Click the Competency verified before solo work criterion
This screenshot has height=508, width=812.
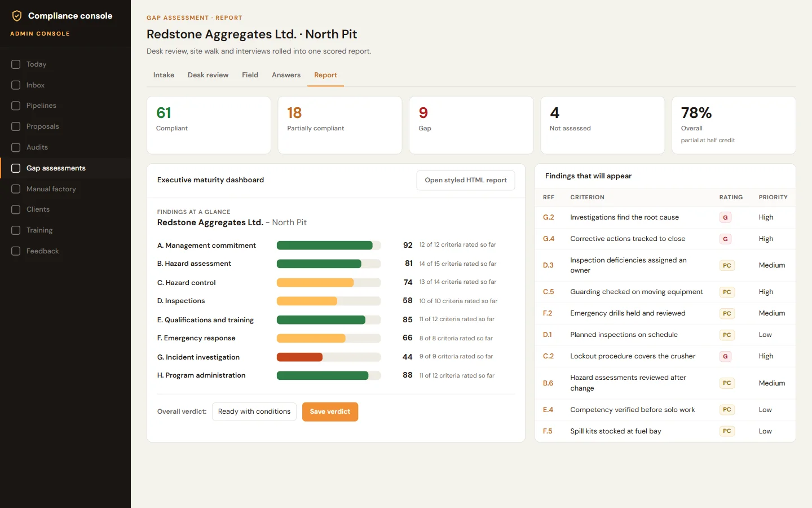(632, 410)
